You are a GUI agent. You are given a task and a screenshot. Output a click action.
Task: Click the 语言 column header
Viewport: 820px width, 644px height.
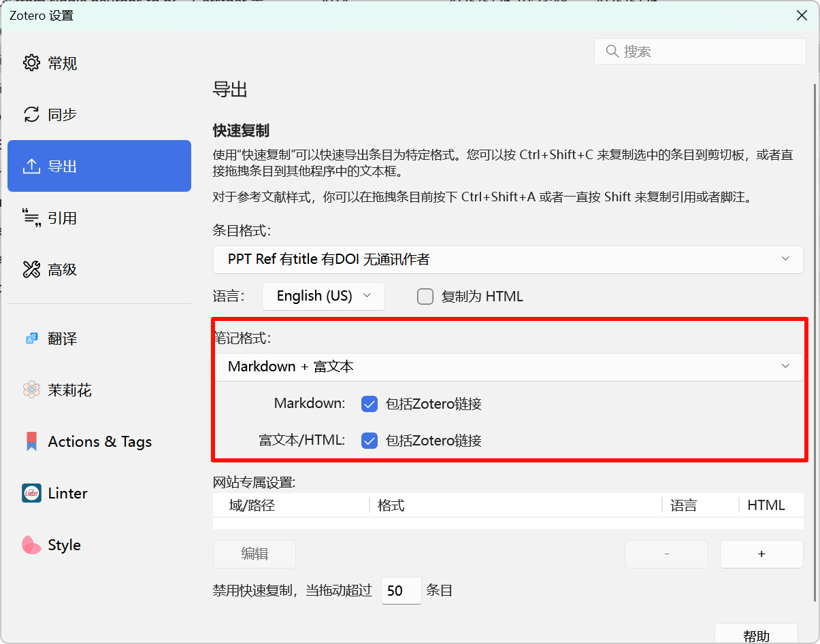(x=700, y=505)
